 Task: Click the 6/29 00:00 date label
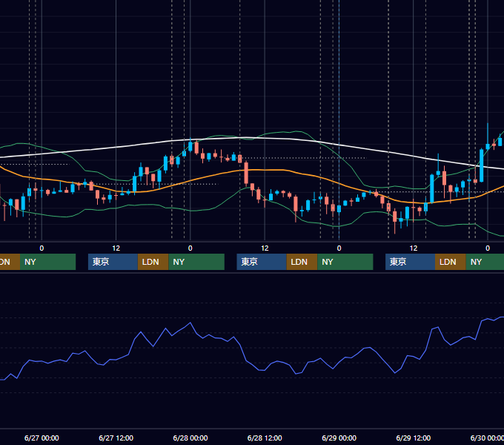coord(339,438)
